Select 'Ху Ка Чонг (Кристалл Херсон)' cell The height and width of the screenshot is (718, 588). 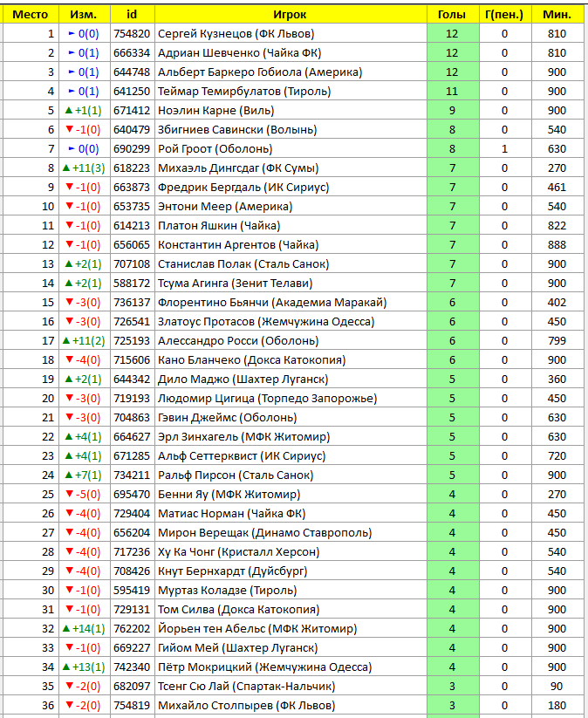[x=291, y=552]
